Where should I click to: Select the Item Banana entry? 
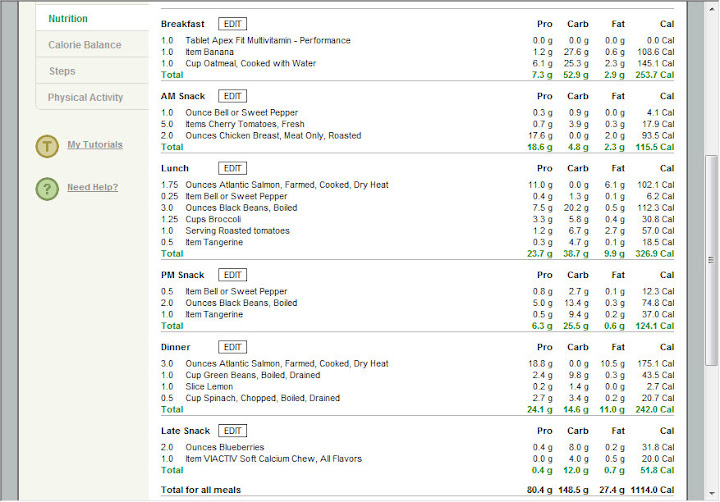click(417, 52)
